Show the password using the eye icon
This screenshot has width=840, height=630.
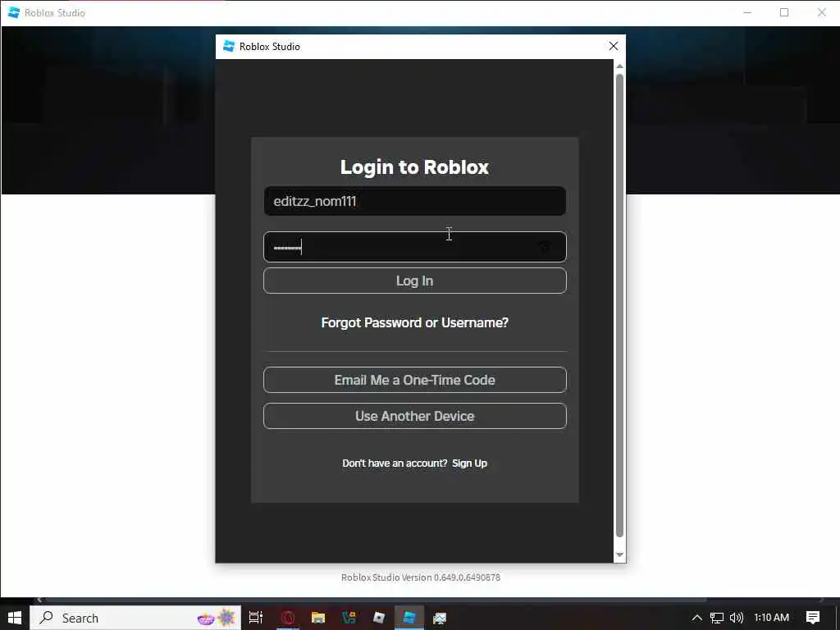[x=545, y=247]
